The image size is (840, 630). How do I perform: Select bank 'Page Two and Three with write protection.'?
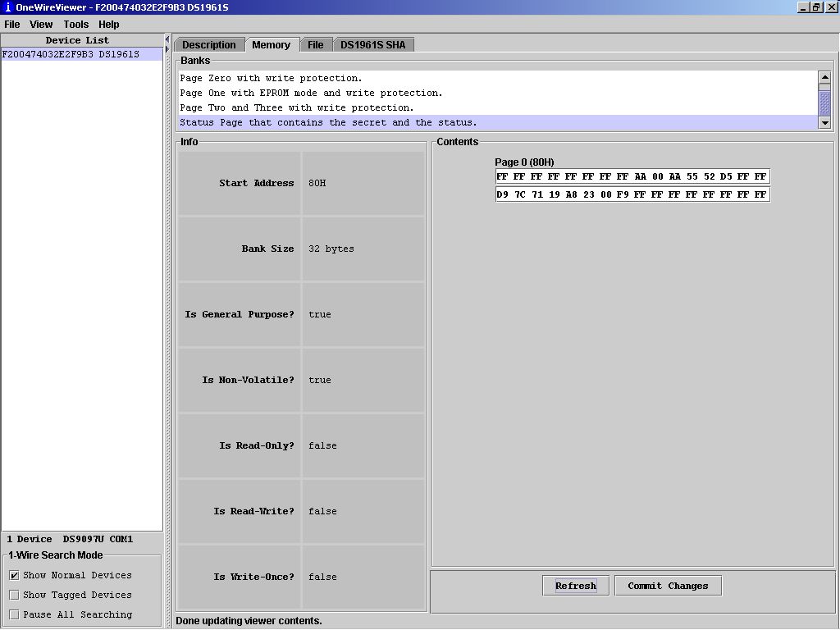[498, 107]
